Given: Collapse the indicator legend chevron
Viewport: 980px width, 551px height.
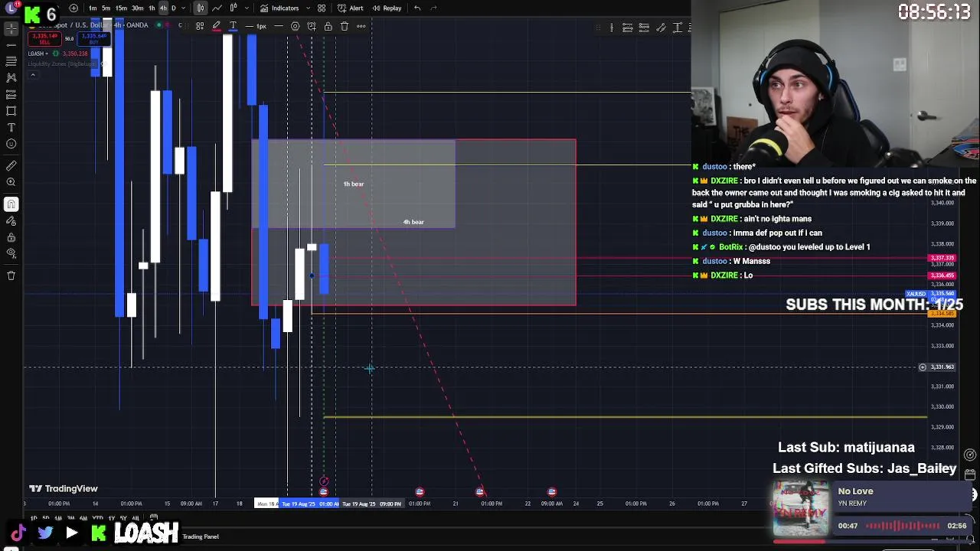Looking at the screenshot, I should coord(32,74).
